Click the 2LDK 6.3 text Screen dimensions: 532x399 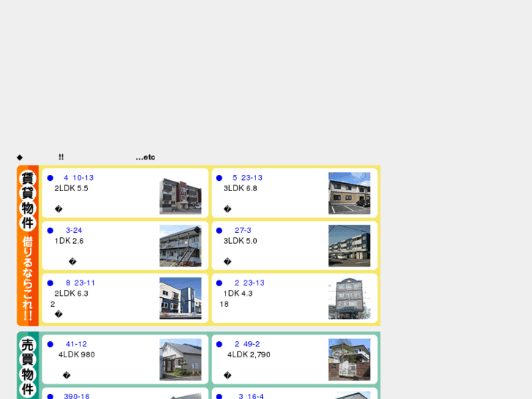[x=71, y=294]
